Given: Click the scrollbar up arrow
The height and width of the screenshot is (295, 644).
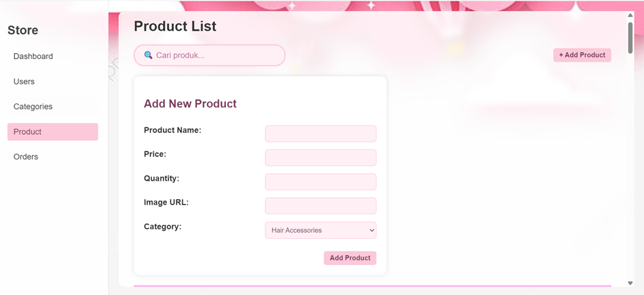Looking at the screenshot, I should (630, 15).
